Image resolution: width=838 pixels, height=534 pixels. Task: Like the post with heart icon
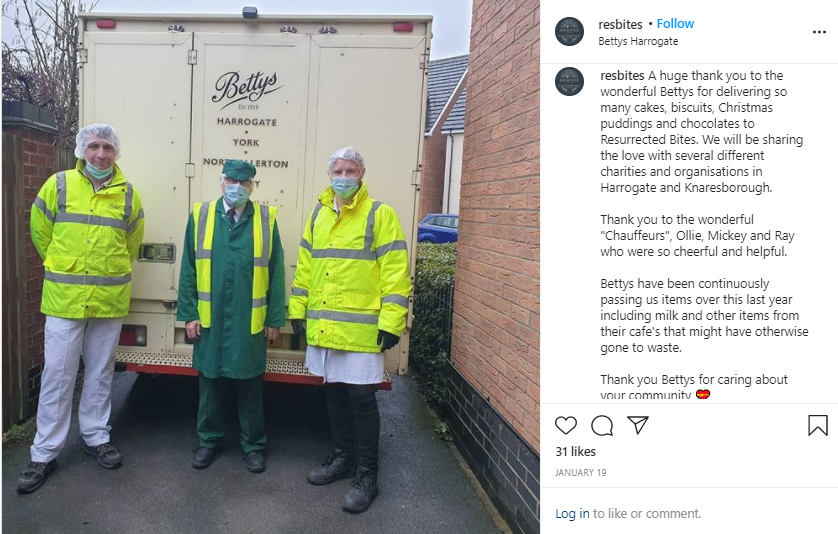565,425
